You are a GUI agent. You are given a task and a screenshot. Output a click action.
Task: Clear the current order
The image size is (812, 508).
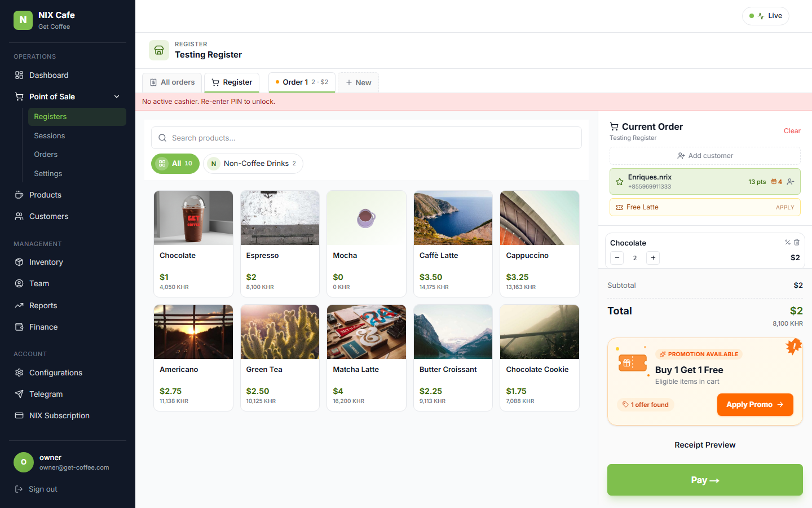[792, 131]
